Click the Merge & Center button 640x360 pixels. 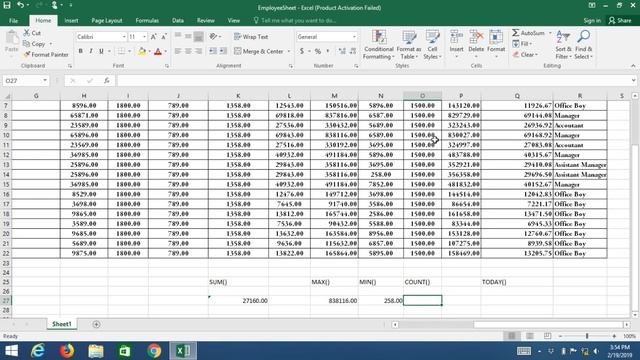click(259, 51)
